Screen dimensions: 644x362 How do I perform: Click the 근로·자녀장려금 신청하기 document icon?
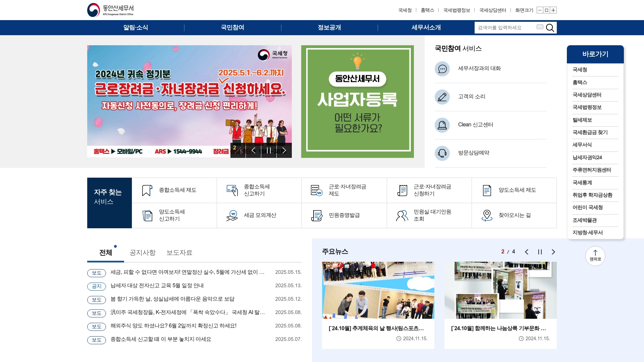tap(402, 190)
